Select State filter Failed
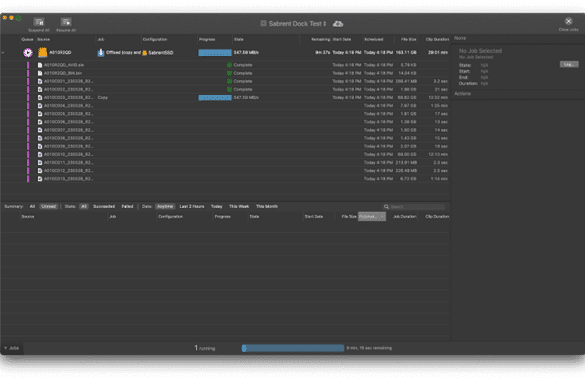Viewport: 585px width, 380px height. (x=127, y=206)
